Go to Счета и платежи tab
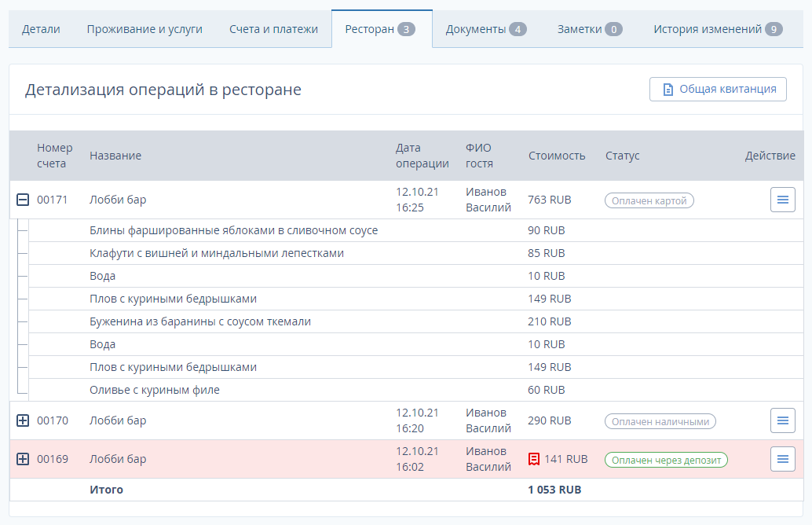812x525 pixels. (273, 29)
